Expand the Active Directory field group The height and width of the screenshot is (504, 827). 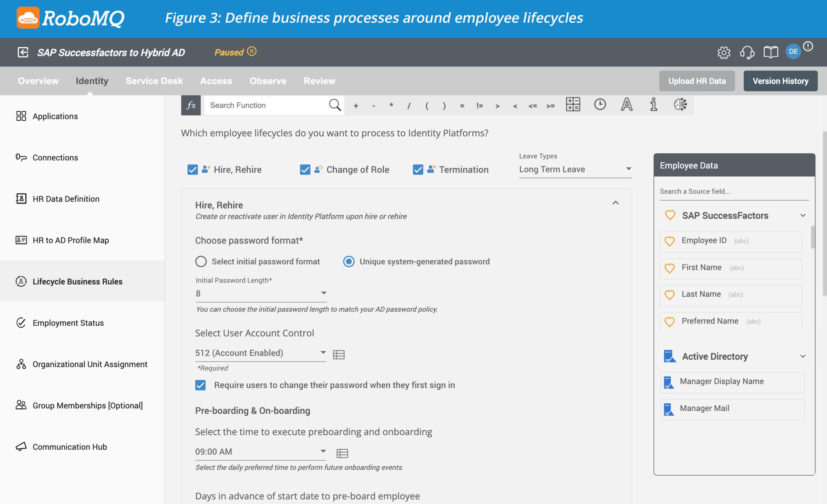pyautogui.click(x=803, y=356)
